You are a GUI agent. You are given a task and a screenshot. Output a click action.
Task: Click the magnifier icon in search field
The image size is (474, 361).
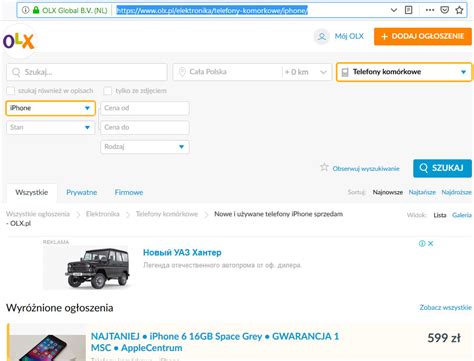(16, 72)
